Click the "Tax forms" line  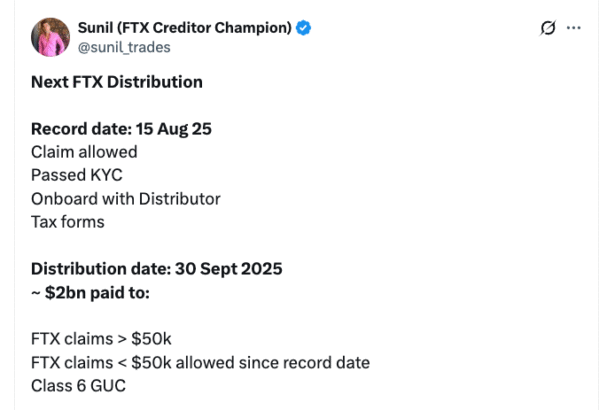click(70, 221)
